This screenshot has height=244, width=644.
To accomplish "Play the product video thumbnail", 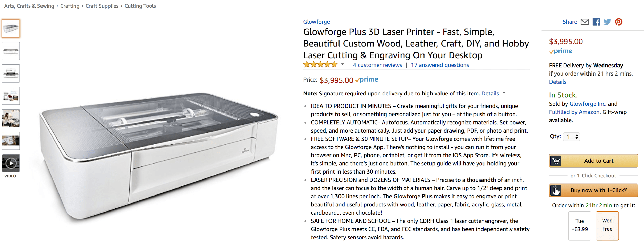I will pyautogui.click(x=11, y=163).
